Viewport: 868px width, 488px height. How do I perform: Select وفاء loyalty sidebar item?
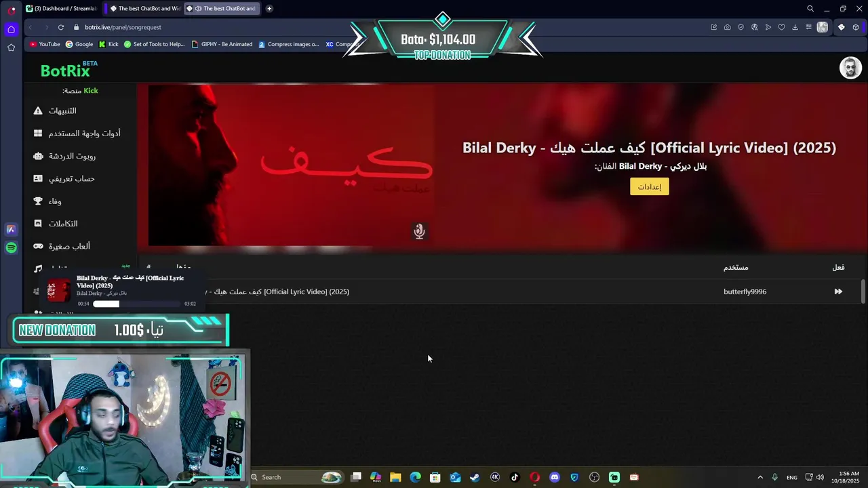tap(47, 201)
